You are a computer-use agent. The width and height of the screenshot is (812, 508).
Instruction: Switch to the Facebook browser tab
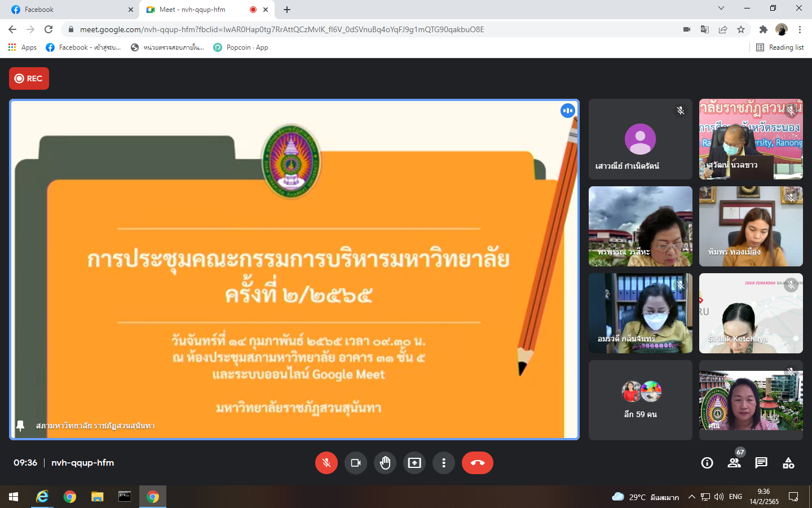click(x=70, y=10)
